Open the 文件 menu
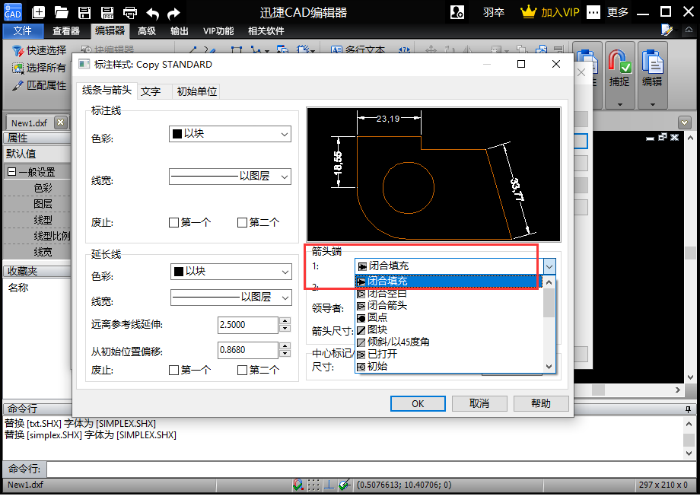700x495 pixels. pos(22,31)
